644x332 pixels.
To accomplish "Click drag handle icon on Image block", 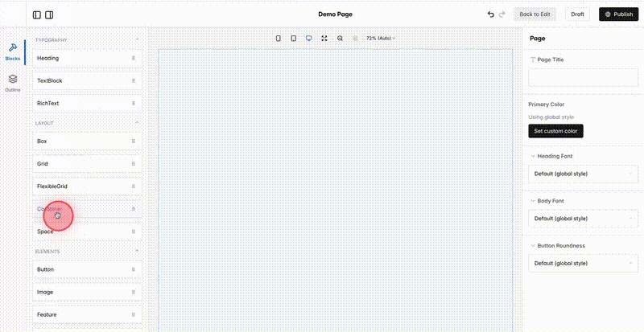I will point(133,292).
